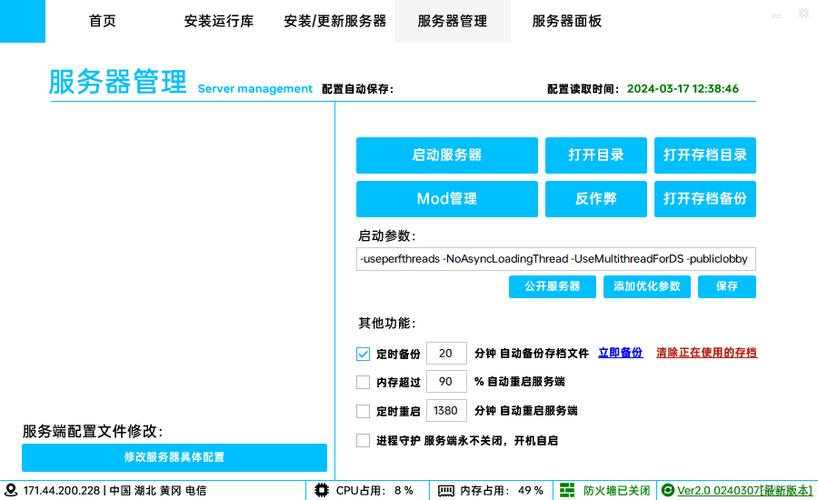Screen dimensions: 818x500
Task: Click the green version check icon
Action: coord(668,491)
